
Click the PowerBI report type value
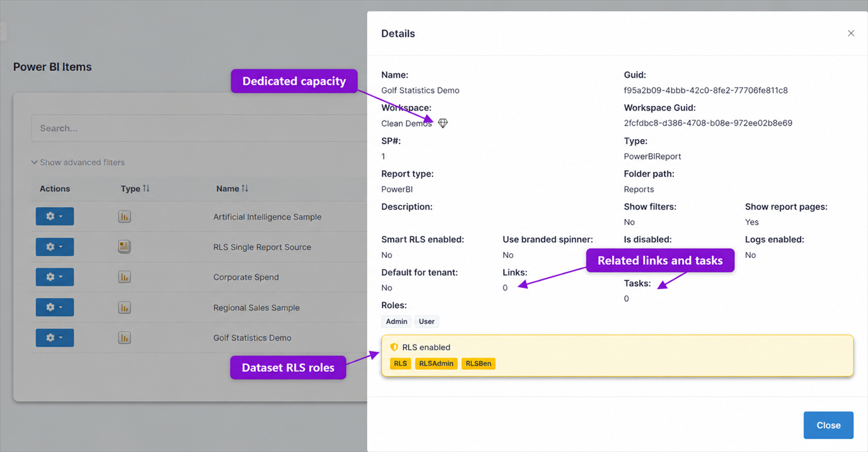point(397,189)
